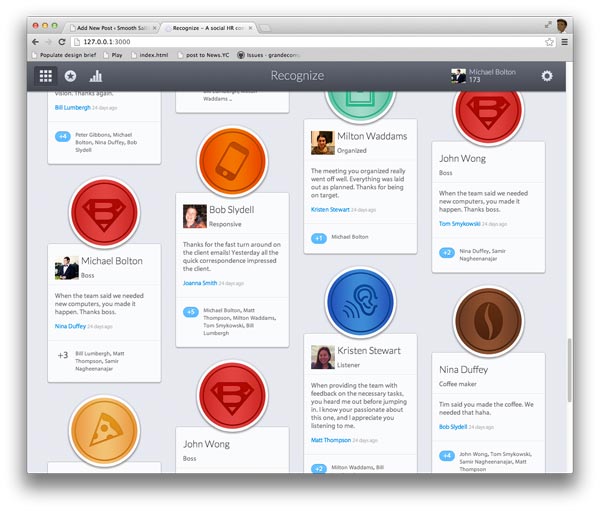Screen dimensions: 600x511
Task: Click the 'Coffee maker' badge label
Action: point(458,384)
